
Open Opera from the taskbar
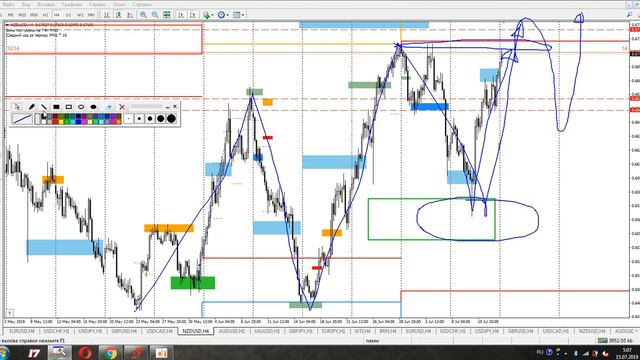click(85, 353)
